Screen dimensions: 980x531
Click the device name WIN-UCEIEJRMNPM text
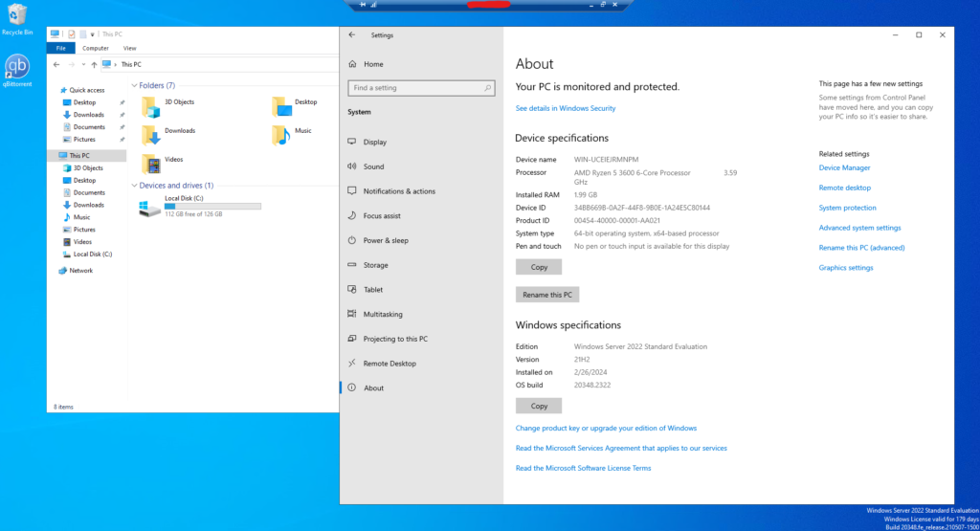[x=606, y=159]
